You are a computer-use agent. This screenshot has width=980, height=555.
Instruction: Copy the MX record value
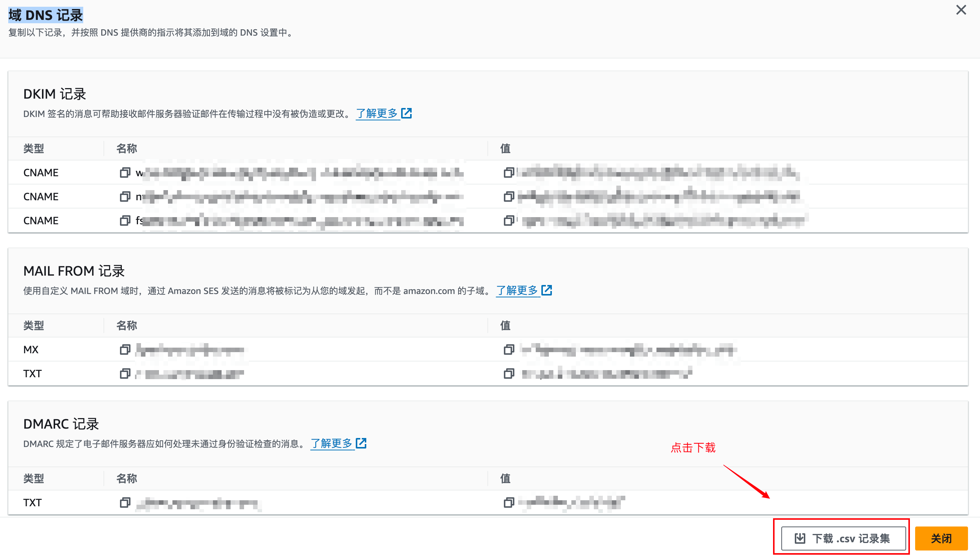(x=509, y=349)
